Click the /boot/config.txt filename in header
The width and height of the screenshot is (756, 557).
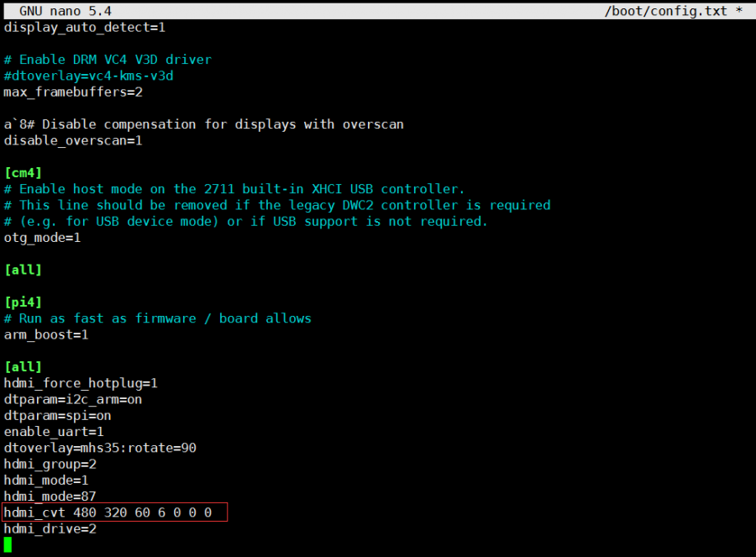click(x=666, y=11)
